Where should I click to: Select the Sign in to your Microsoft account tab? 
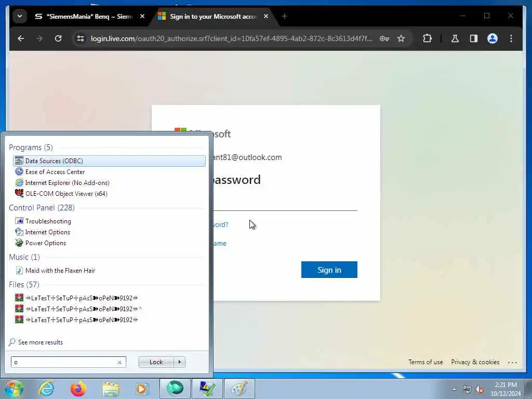pos(209,16)
